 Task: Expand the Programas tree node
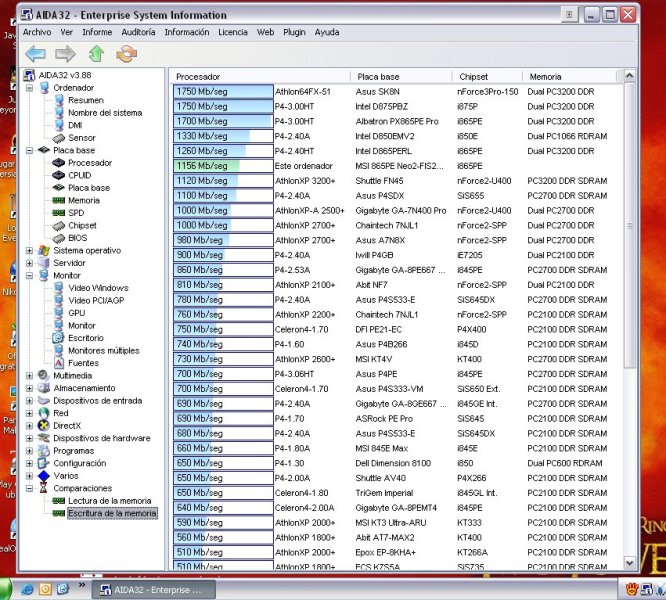(29, 451)
